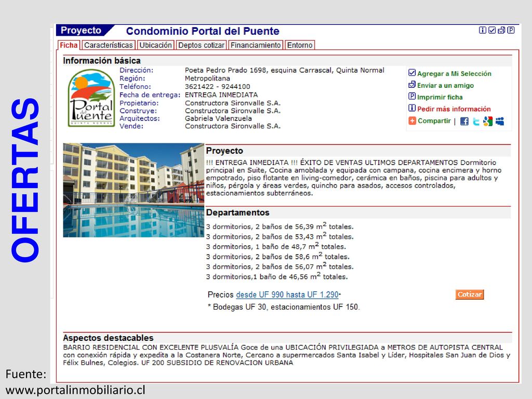The image size is (532, 399).
Task: Click www.portalinmobiliario.cl source text
Action: (x=75, y=390)
